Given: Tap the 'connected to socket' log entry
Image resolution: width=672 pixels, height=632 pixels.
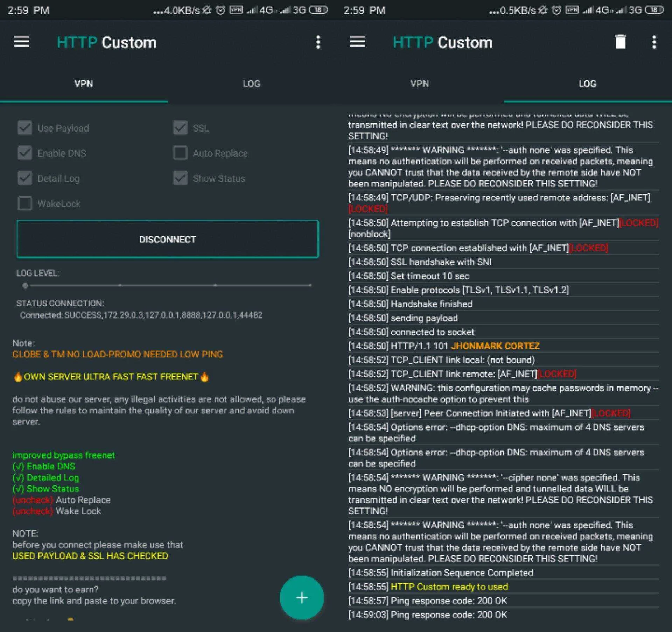Looking at the screenshot, I should [x=503, y=332].
